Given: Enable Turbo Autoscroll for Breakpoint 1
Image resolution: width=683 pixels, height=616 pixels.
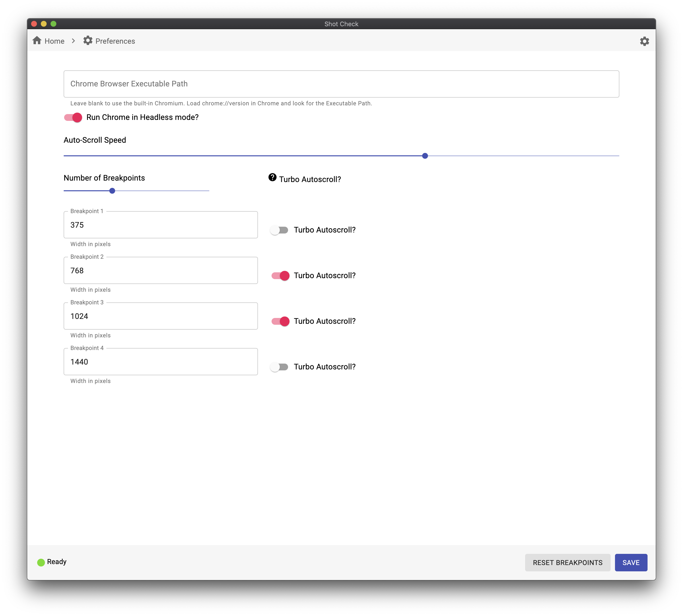Looking at the screenshot, I should [279, 230].
